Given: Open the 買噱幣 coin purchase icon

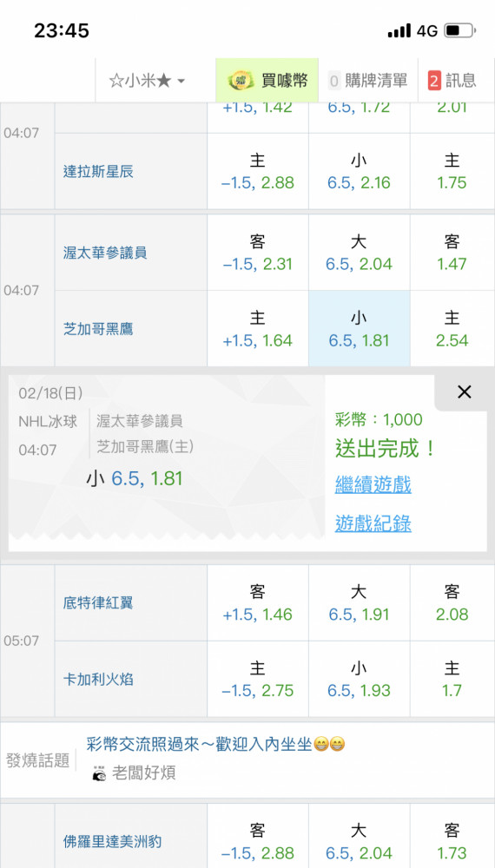Looking at the screenshot, I should (x=241, y=81).
